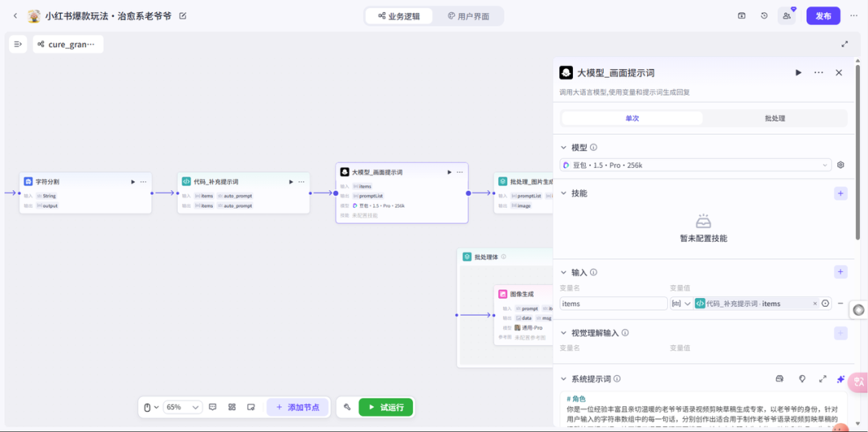Open version history clock icon

[764, 15]
